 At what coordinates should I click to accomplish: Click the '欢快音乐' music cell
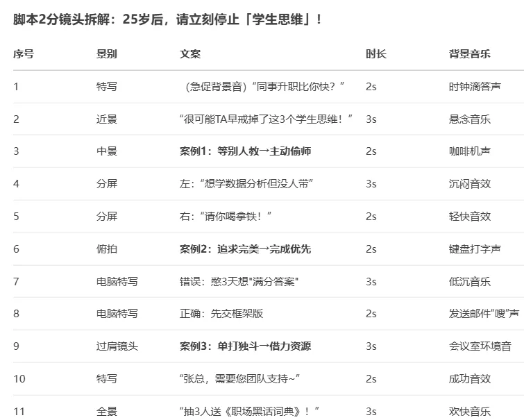pyautogui.click(x=470, y=411)
